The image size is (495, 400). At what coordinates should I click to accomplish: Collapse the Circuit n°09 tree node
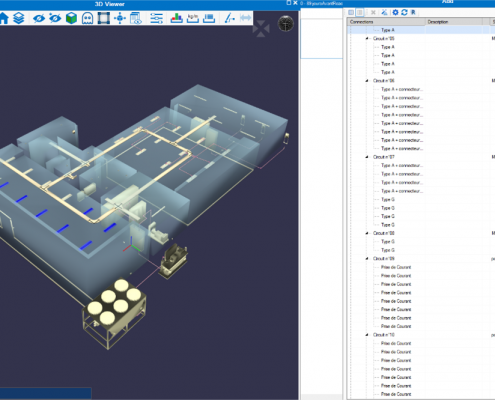click(367, 259)
